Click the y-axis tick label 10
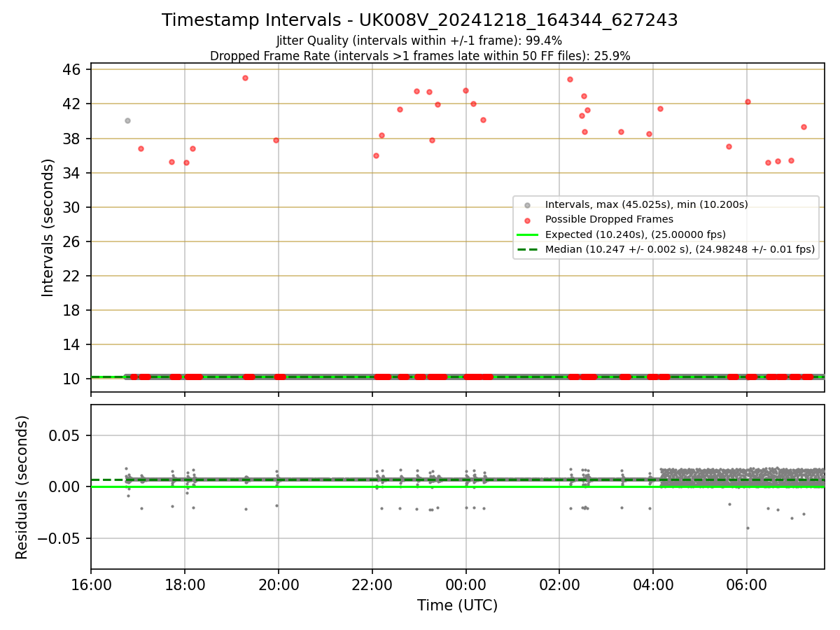 72,379
